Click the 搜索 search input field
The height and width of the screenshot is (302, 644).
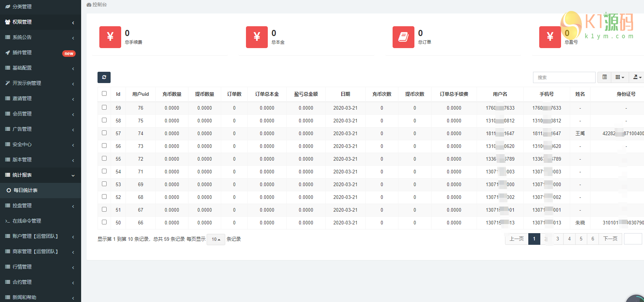[564, 77]
